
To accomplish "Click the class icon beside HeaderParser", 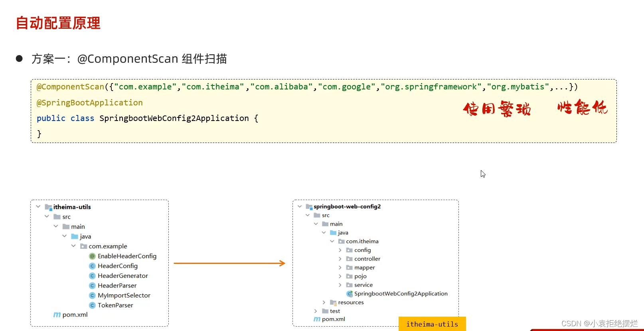I will pos(92,285).
